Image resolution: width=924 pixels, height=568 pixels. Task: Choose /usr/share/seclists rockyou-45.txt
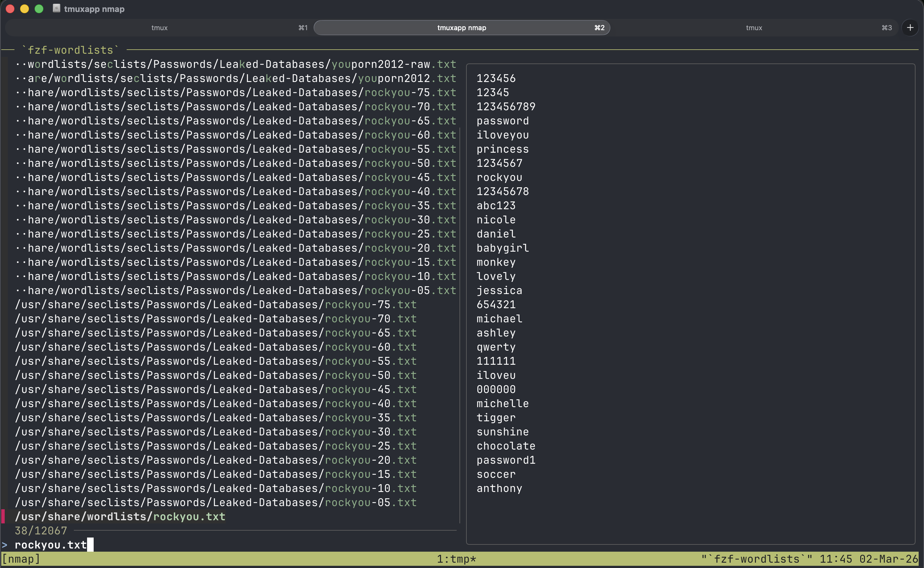click(216, 390)
